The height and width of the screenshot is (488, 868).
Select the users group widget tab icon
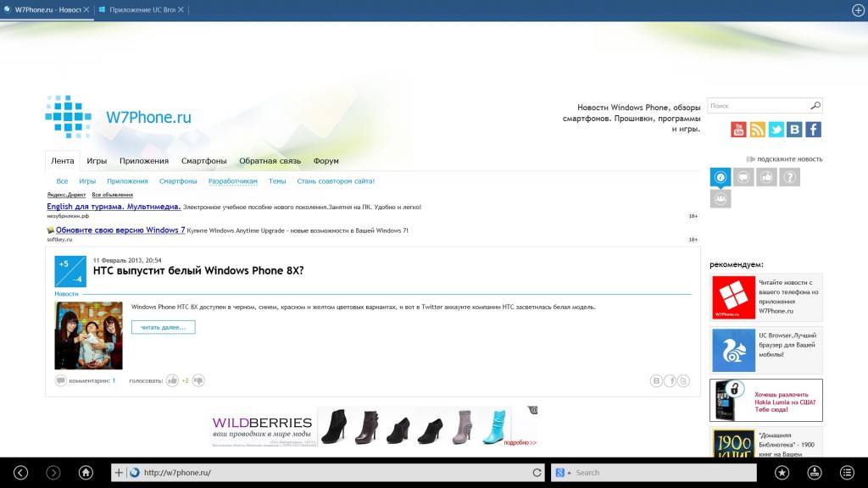click(x=721, y=198)
